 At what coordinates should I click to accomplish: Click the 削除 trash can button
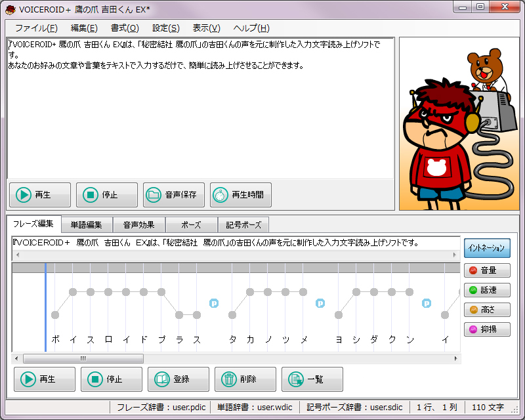tap(245, 379)
